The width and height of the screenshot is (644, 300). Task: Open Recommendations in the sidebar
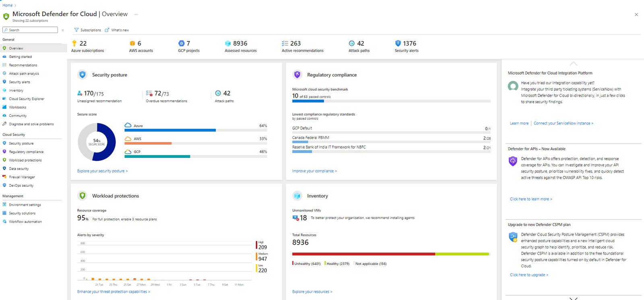point(23,65)
